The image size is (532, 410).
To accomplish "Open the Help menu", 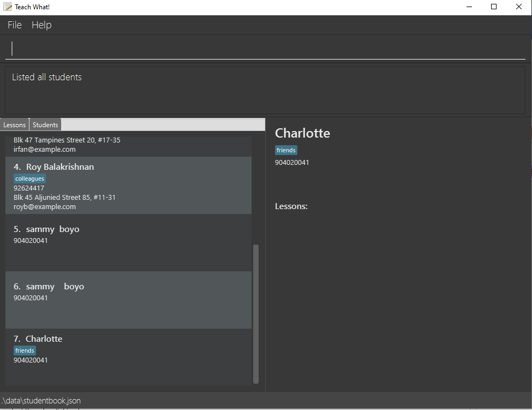I will click(41, 25).
